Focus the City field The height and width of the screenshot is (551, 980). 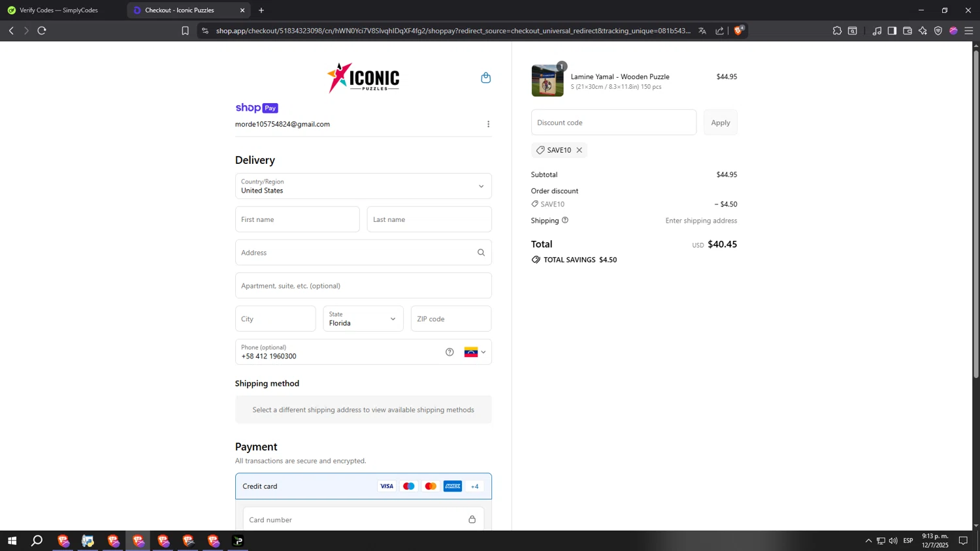tap(275, 319)
